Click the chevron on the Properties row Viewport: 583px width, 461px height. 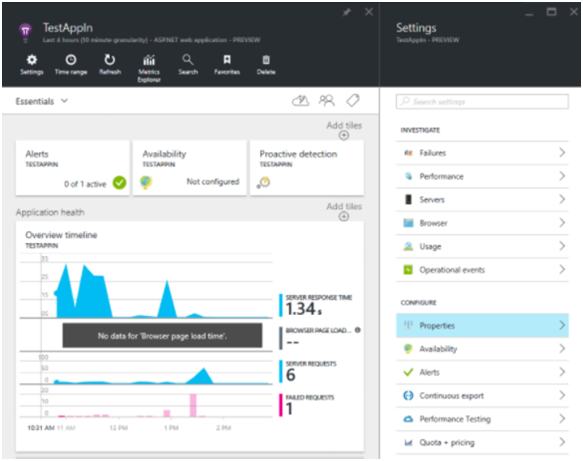(x=562, y=325)
